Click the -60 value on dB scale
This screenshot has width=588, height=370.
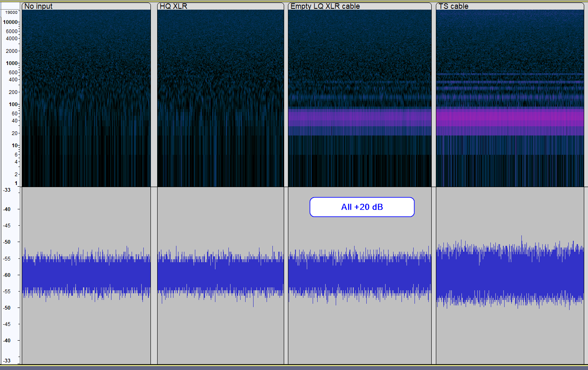point(7,275)
